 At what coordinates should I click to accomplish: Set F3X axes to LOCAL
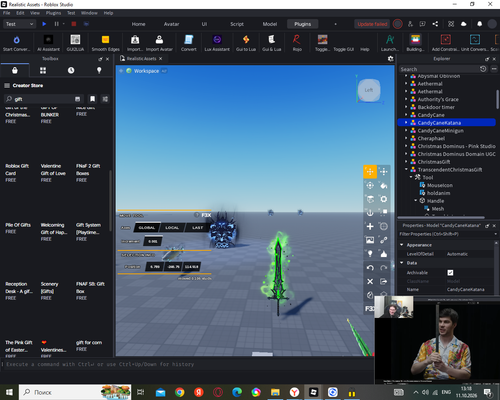coord(172,228)
